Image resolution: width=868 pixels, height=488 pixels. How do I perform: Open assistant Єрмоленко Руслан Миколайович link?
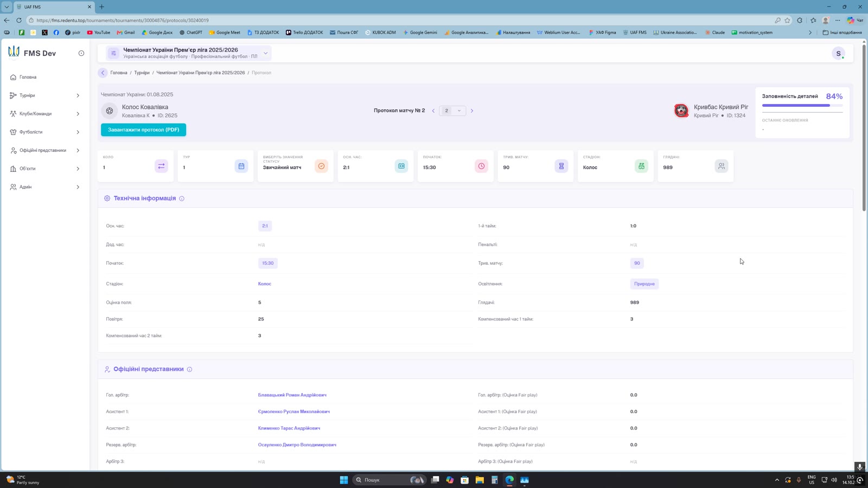(x=293, y=412)
